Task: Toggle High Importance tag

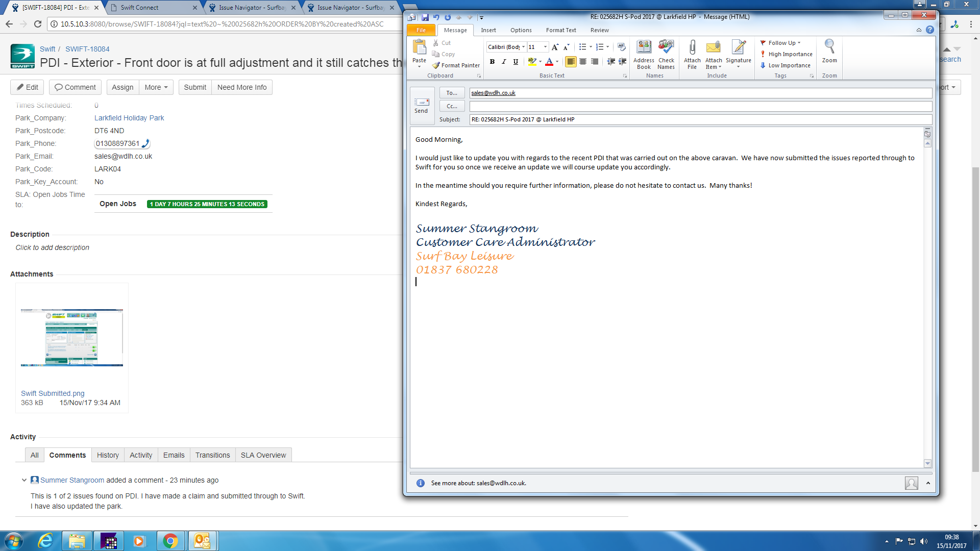Action: coord(787,54)
